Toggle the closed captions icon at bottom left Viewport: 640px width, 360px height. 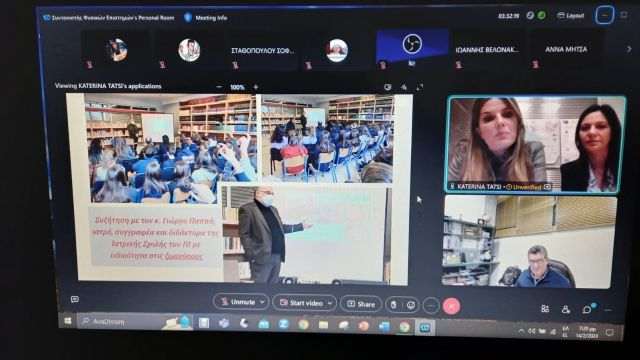[x=75, y=300]
